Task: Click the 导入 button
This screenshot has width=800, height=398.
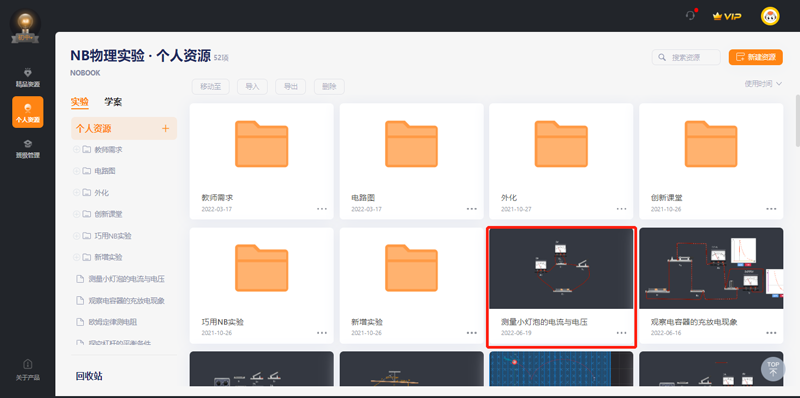Action: [x=252, y=87]
